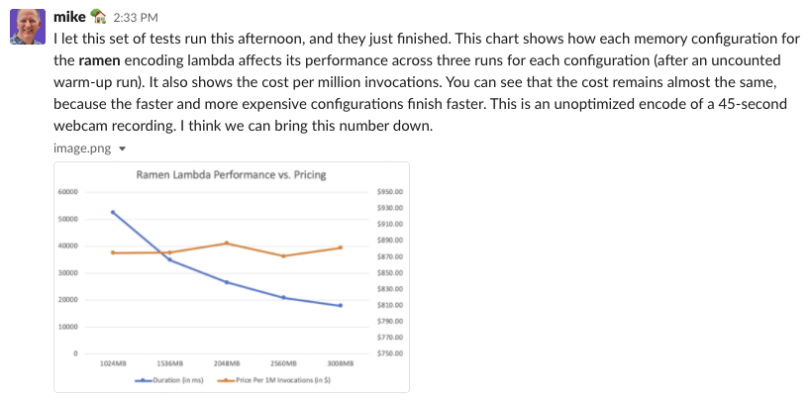The height and width of the screenshot is (402, 810).
Task: Click the blue data point above 3008MB
Action: coord(341,306)
